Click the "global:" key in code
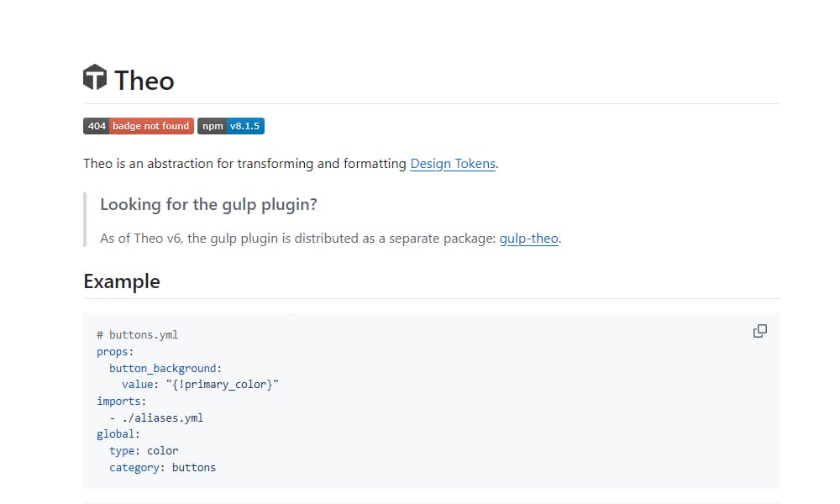Viewport: 840px width, 504px height. pyautogui.click(x=118, y=434)
